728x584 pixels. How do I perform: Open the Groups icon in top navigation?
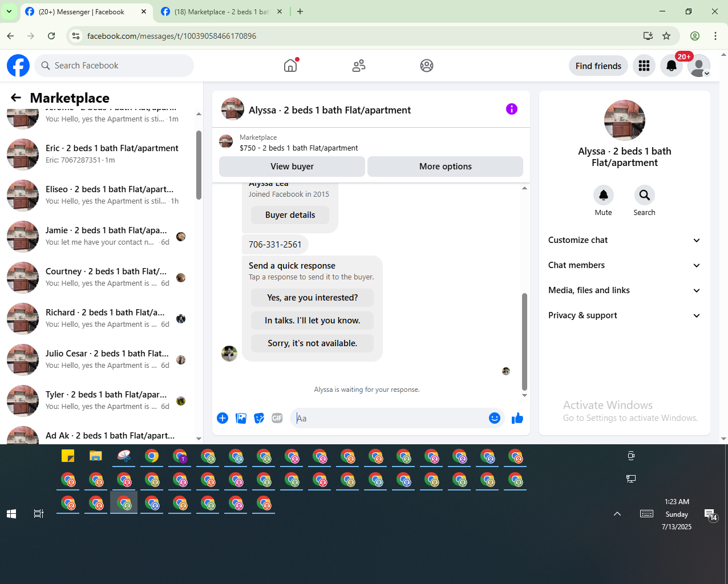(x=427, y=66)
